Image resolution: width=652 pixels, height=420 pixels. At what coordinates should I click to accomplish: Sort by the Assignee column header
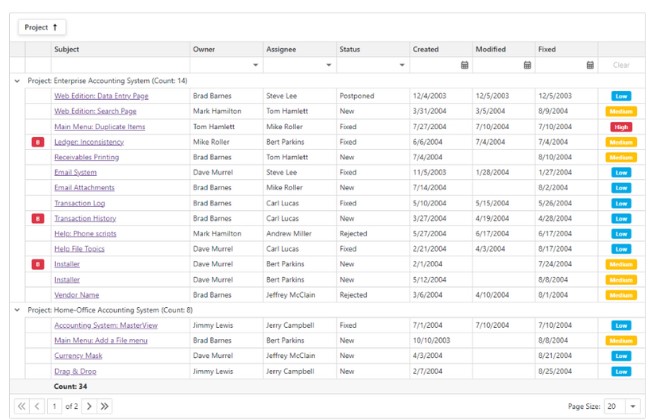coord(281,48)
